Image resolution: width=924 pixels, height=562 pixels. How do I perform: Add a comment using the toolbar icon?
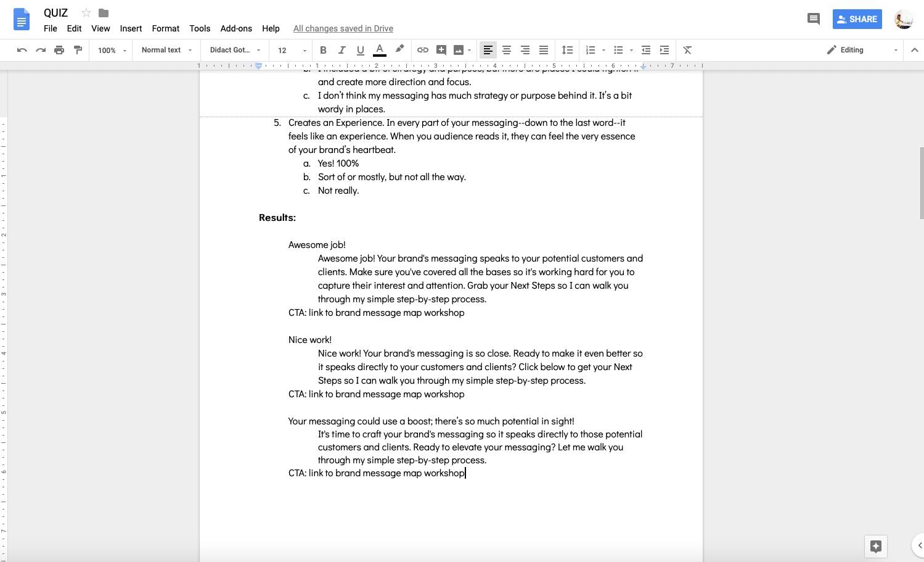[441, 50]
